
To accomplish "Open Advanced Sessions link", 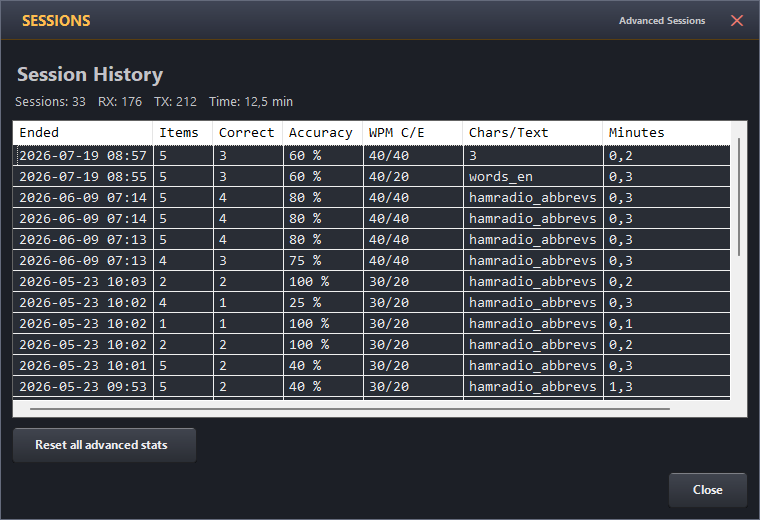I will click(x=662, y=21).
